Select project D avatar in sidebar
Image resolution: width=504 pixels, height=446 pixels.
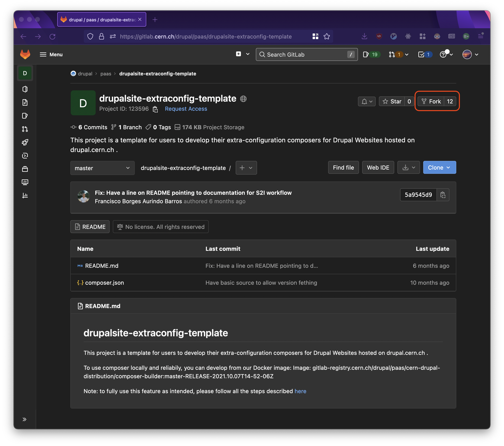coord(25,73)
